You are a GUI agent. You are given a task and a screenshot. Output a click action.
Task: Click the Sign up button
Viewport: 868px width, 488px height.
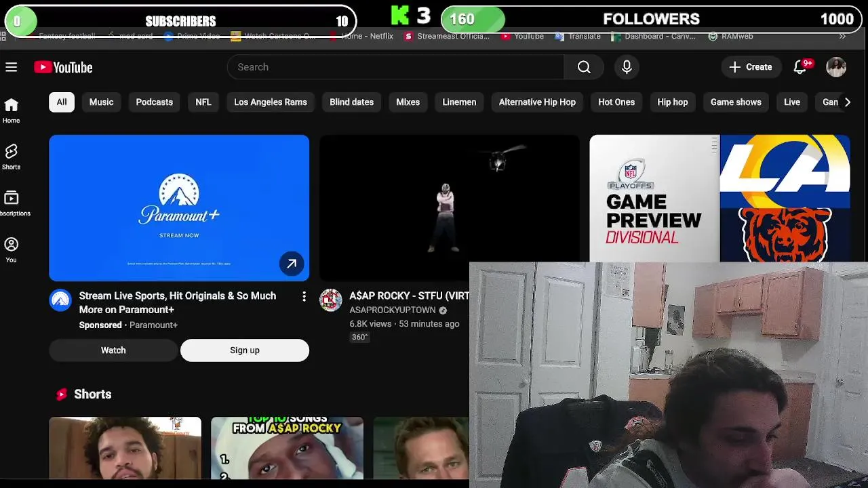point(245,350)
